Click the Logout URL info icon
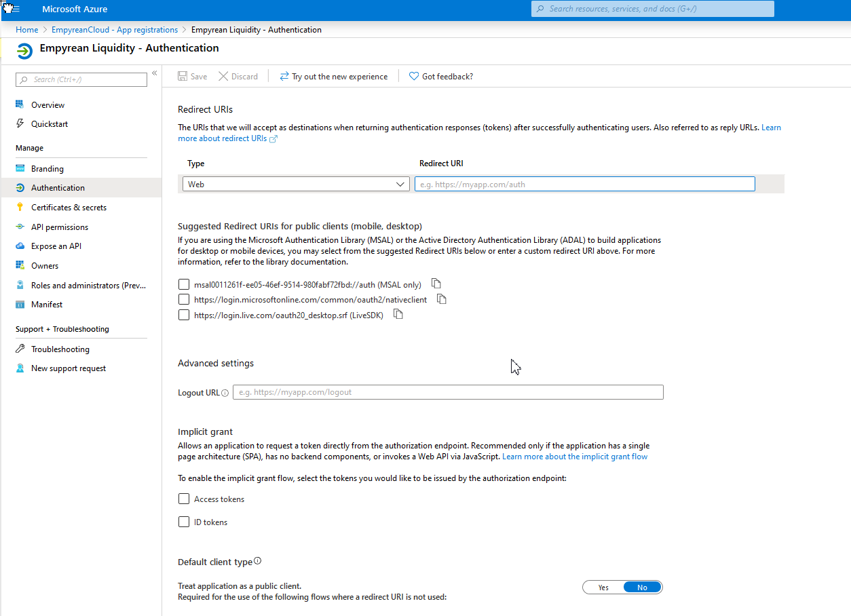Screen dimensions: 851x616 coord(225,393)
